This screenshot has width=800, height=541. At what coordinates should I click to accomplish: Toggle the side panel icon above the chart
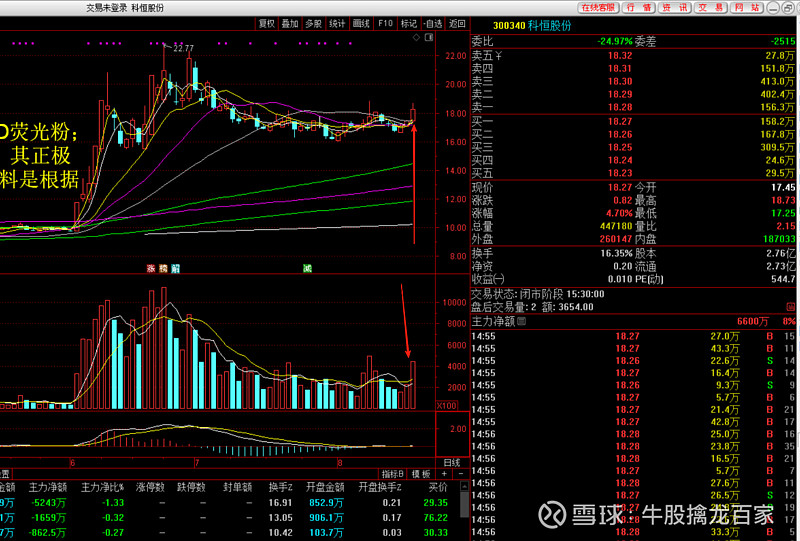click(x=429, y=37)
